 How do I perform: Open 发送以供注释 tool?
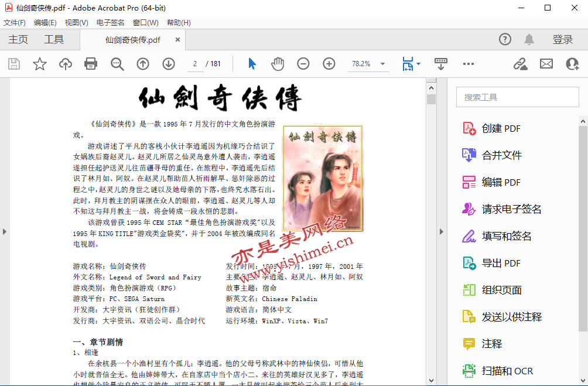[x=502, y=317]
